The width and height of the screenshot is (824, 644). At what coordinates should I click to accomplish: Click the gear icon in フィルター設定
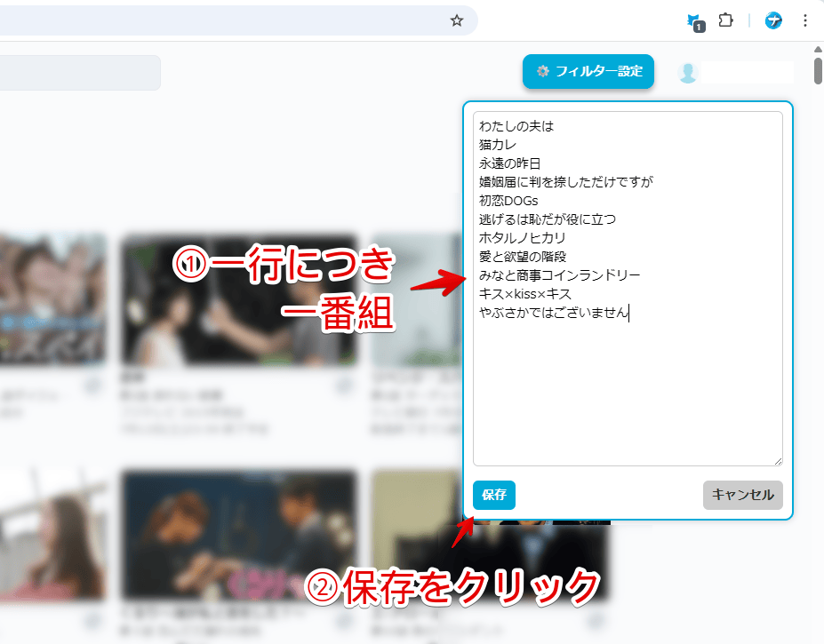click(x=543, y=71)
